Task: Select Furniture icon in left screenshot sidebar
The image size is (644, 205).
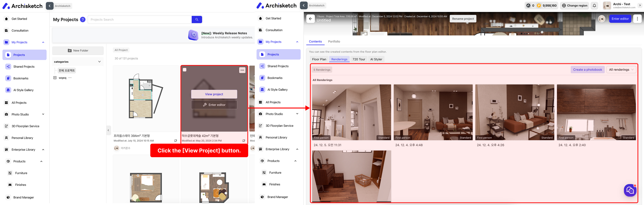Action: click(10, 173)
